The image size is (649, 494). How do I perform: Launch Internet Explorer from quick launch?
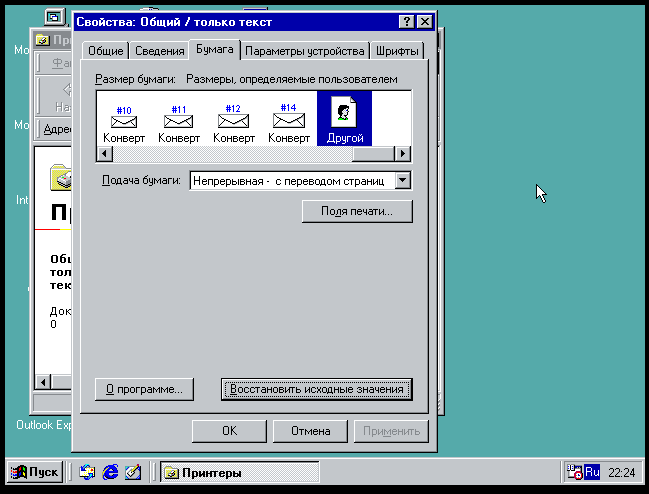click(110, 472)
